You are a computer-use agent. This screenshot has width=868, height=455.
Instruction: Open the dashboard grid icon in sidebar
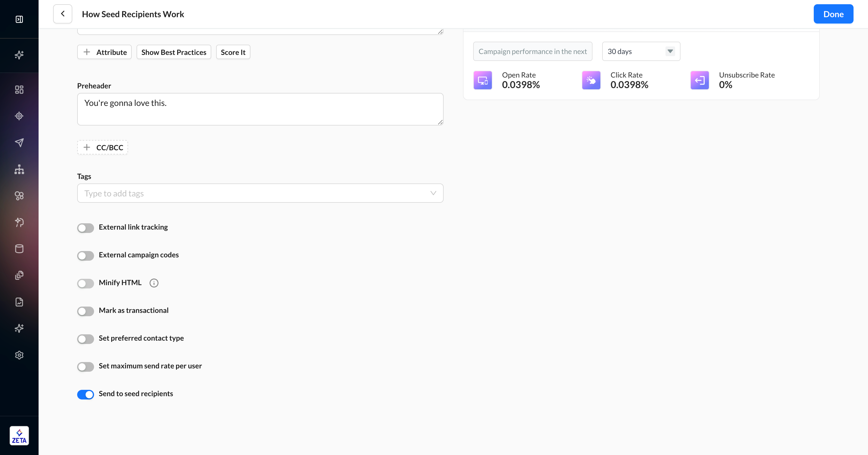pyautogui.click(x=19, y=89)
